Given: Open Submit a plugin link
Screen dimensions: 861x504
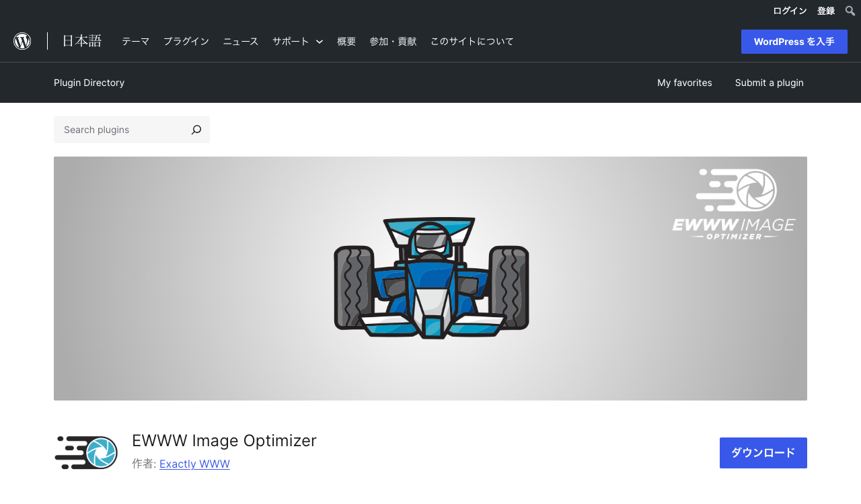Looking at the screenshot, I should 770,83.
